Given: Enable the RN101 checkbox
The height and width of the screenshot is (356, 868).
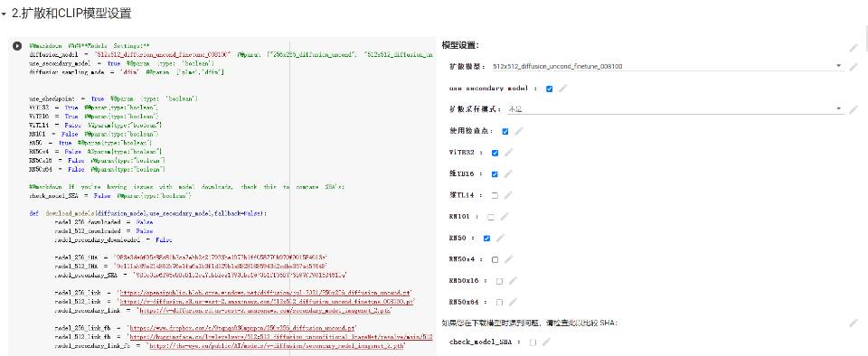Looking at the screenshot, I should 490,217.
